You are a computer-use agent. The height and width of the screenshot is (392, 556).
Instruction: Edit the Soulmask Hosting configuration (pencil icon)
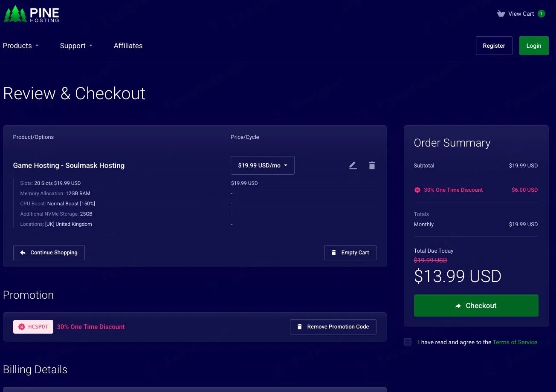coord(353,165)
